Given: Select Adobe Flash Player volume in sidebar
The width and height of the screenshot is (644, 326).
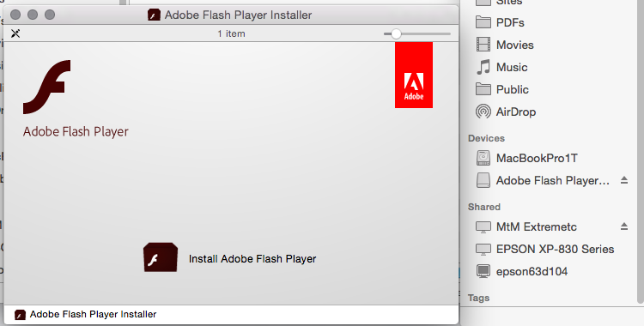Looking at the screenshot, I should point(543,180).
